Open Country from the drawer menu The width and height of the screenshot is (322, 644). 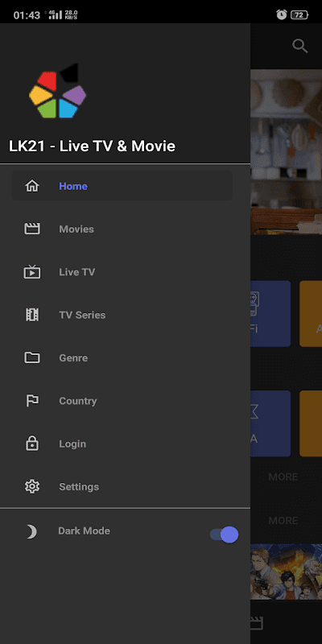[122, 401]
